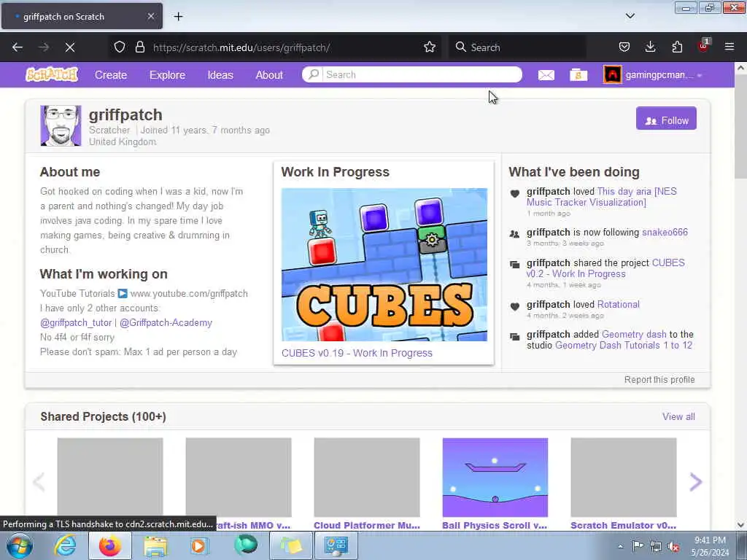Open the Pocket save icon

click(x=624, y=47)
